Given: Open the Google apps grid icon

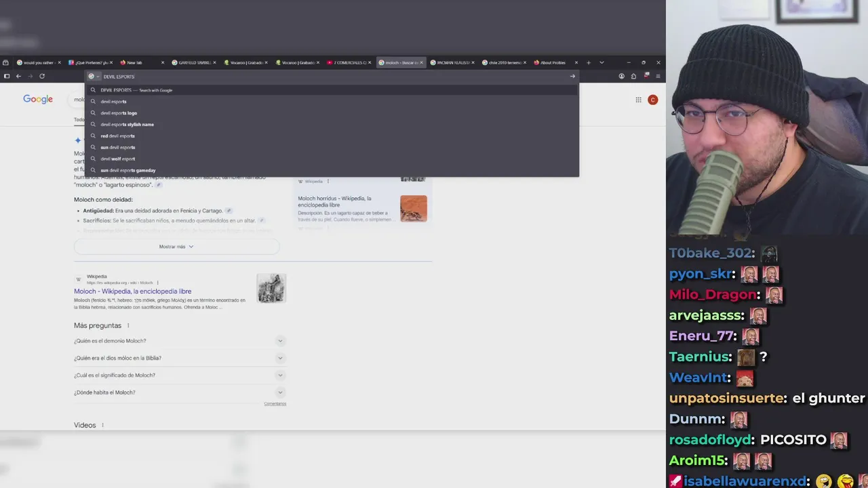Looking at the screenshot, I should [638, 100].
